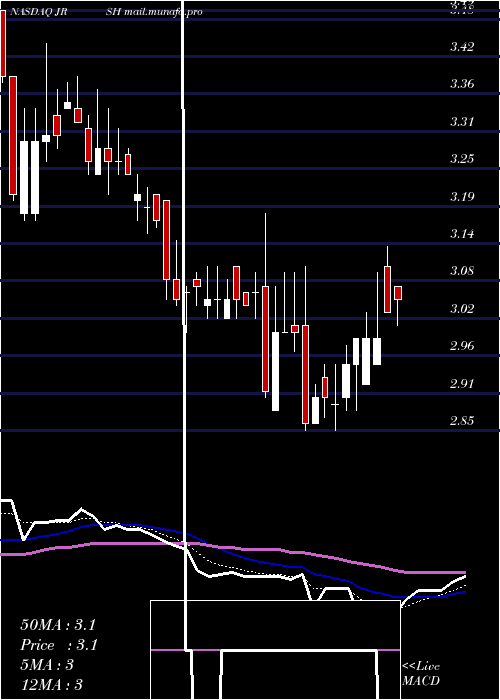The height and width of the screenshot is (700, 500).
Task: Click the 2.91 price axis label
Action: [x=462, y=383]
